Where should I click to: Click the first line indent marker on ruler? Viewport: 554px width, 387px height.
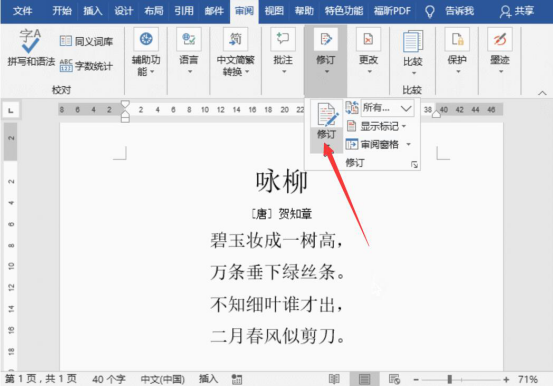(x=125, y=104)
